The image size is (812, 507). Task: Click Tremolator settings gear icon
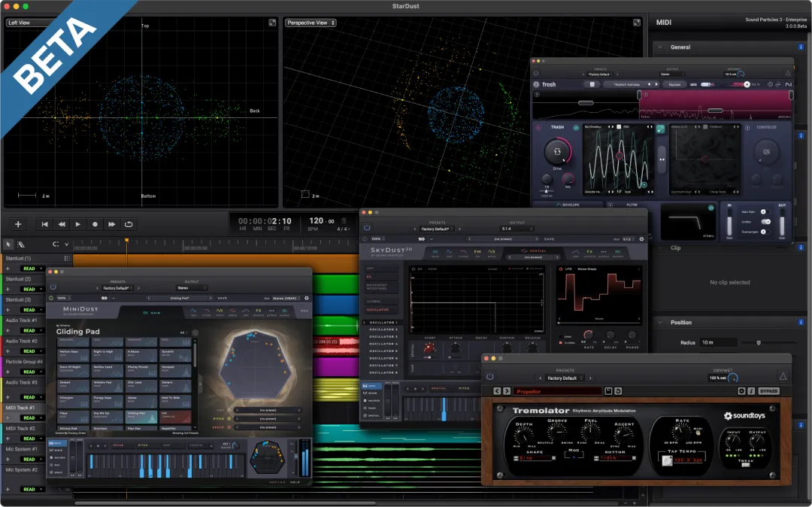[741, 391]
